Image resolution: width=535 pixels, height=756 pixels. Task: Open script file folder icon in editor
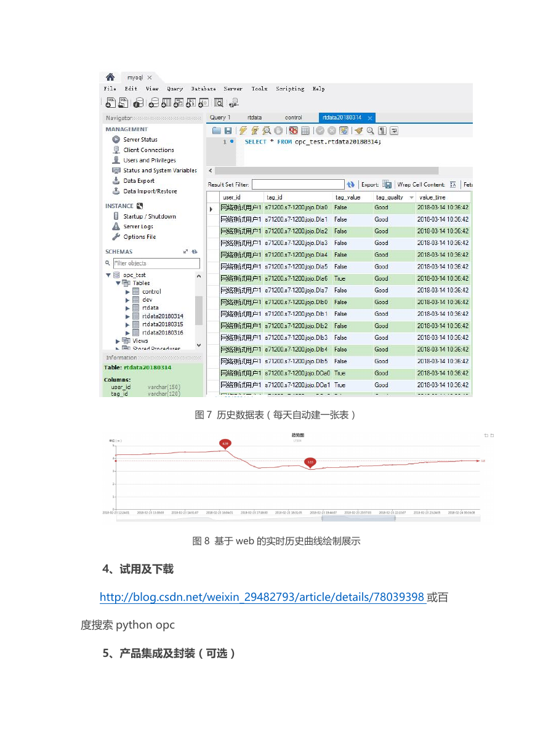click(x=216, y=131)
